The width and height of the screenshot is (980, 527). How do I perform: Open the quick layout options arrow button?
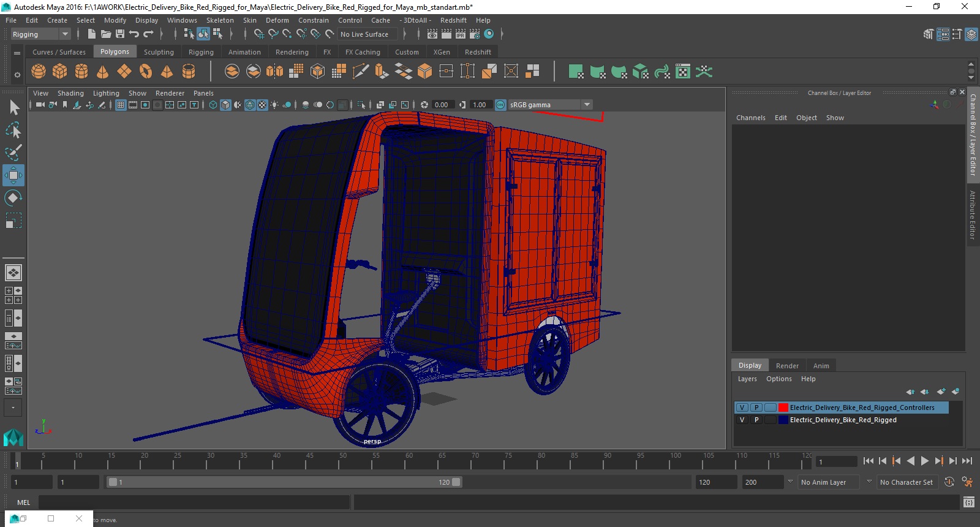point(13,408)
